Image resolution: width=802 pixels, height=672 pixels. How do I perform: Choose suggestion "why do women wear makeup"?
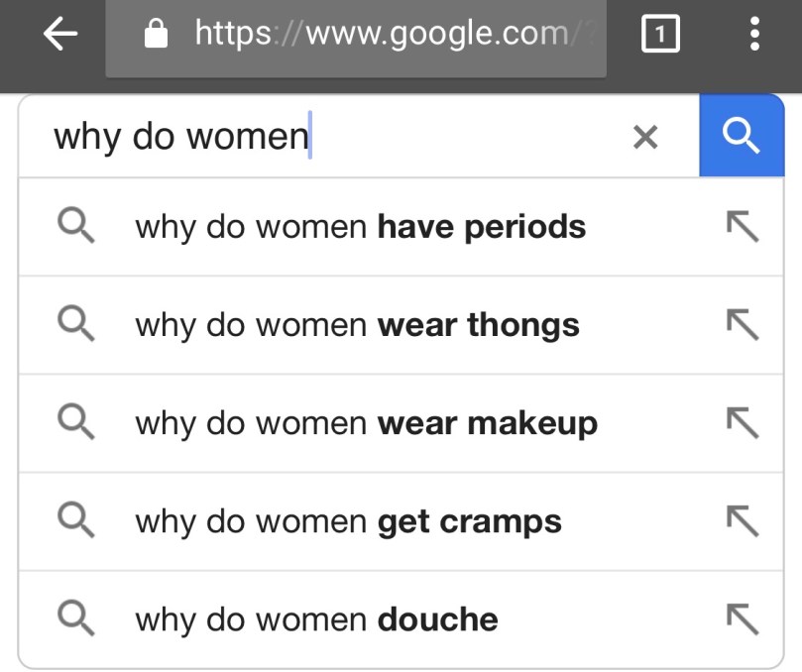366,423
